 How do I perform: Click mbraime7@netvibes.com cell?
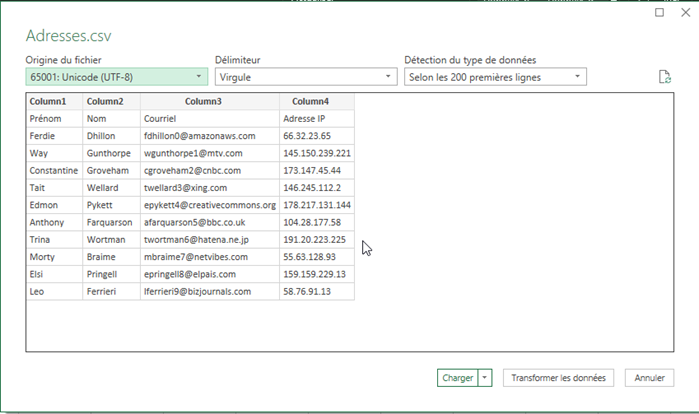[x=210, y=257]
